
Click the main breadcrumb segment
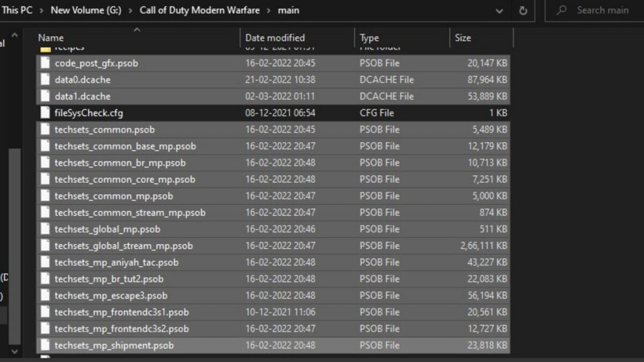coord(288,10)
